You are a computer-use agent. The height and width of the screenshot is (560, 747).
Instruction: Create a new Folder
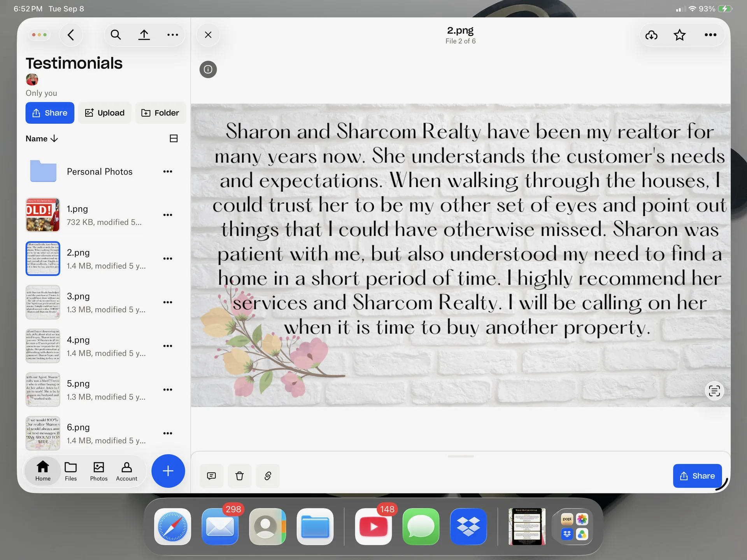tap(160, 113)
